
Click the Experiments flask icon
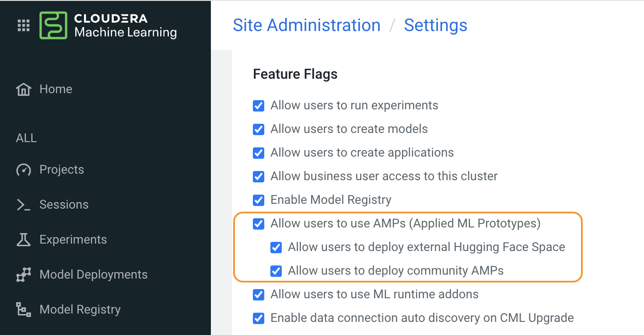[x=23, y=239]
